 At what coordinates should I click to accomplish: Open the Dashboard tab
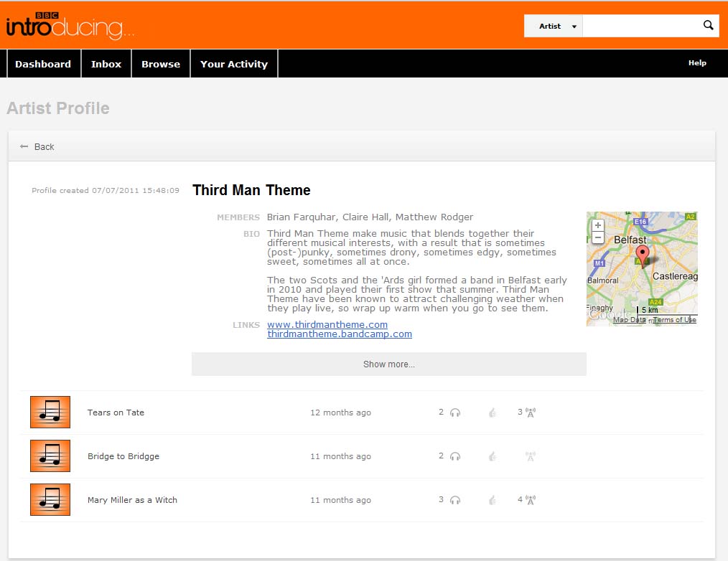coord(43,64)
